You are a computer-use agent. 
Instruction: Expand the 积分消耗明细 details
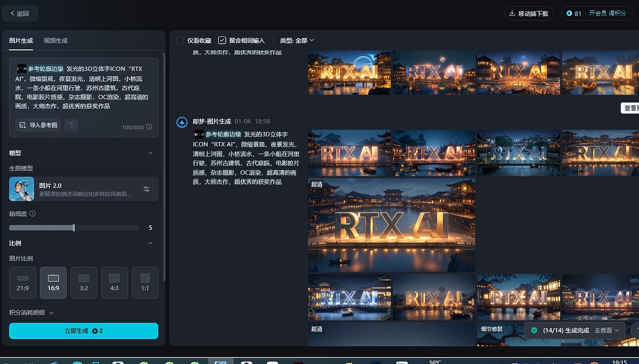tap(31, 313)
